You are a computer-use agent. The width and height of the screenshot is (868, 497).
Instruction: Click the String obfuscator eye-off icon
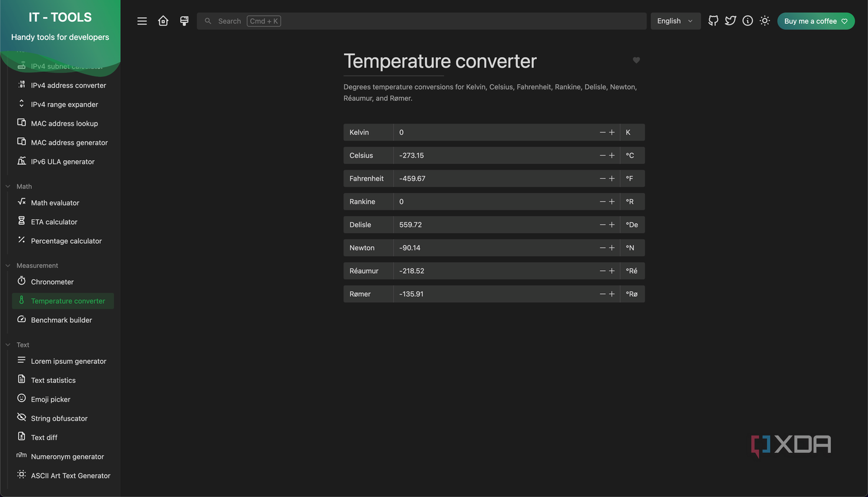[x=22, y=418]
